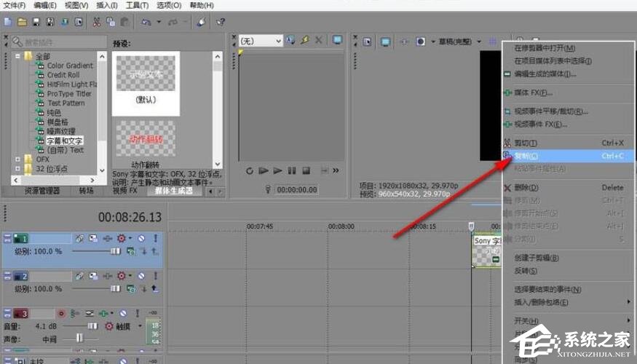Arm track 3 for record
This screenshot has width=637, height=364.
click(61, 314)
